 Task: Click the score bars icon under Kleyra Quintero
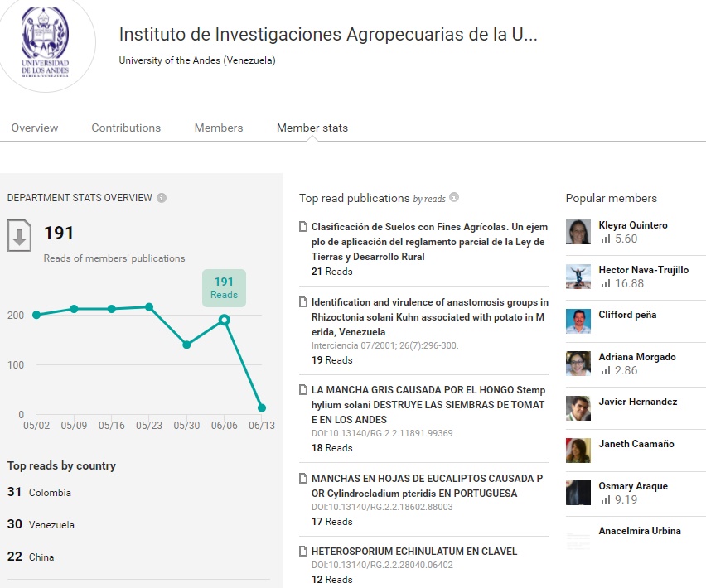point(606,239)
